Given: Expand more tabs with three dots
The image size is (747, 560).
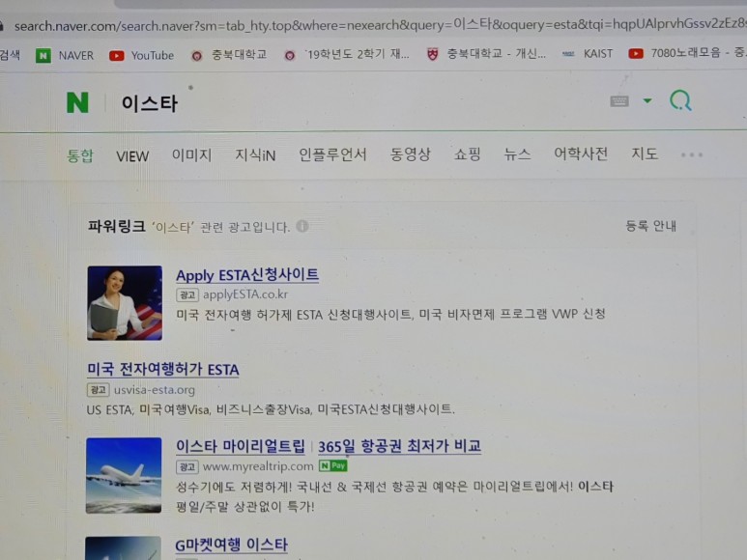Looking at the screenshot, I should 692,154.
